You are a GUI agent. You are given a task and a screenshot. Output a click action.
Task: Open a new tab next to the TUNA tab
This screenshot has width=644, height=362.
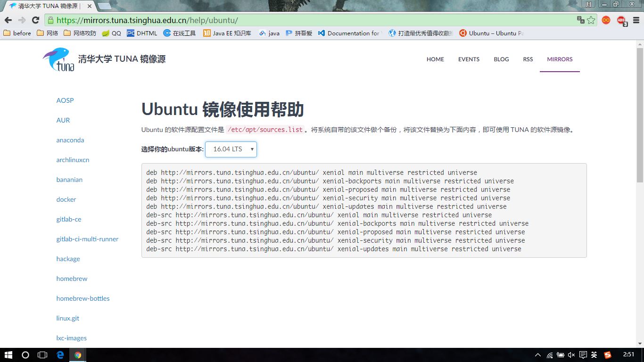[105, 6]
